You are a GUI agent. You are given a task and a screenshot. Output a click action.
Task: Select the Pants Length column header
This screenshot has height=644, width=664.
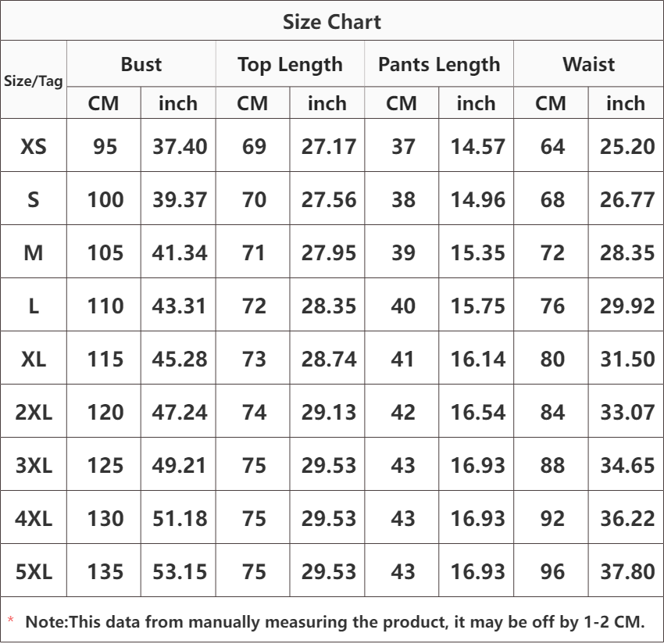tap(439, 65)
